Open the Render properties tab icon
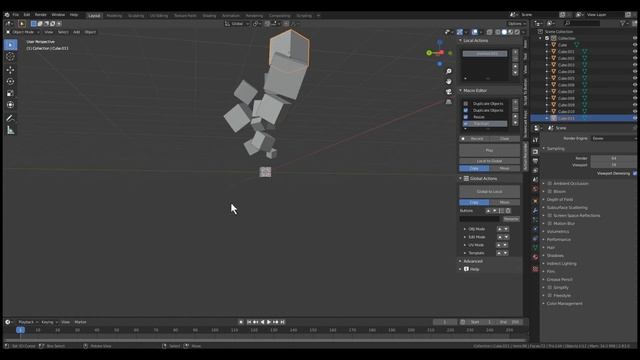Viewport: 640px width, 360px height. tap(535, 151)
